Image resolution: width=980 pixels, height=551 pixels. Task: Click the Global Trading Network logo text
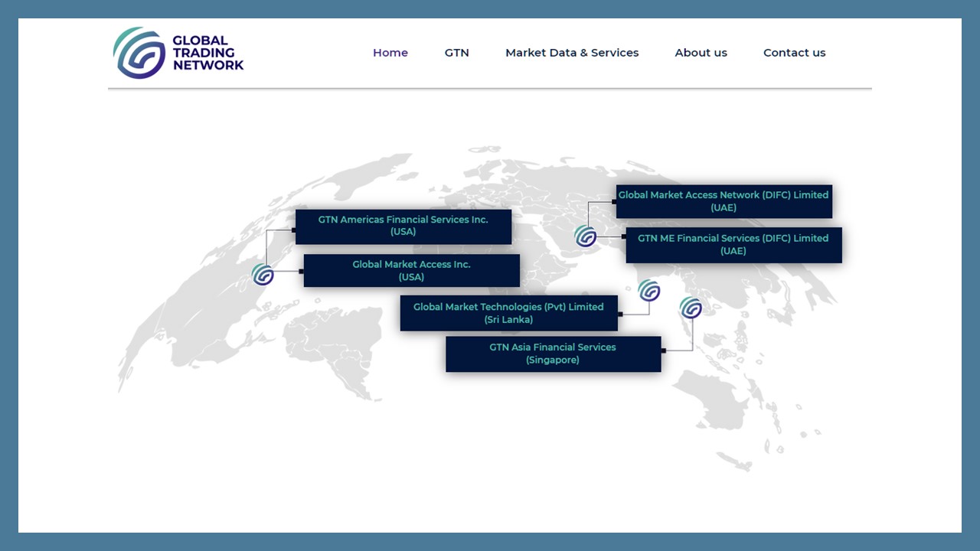click(207, 53)
